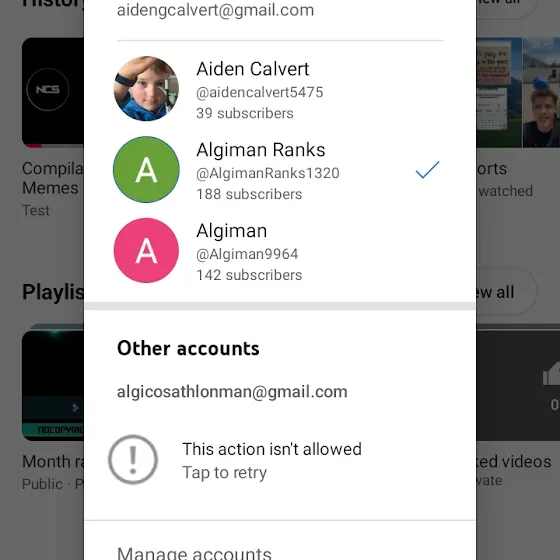Click the View all button beside Playlists

click(x=506, y=292)
